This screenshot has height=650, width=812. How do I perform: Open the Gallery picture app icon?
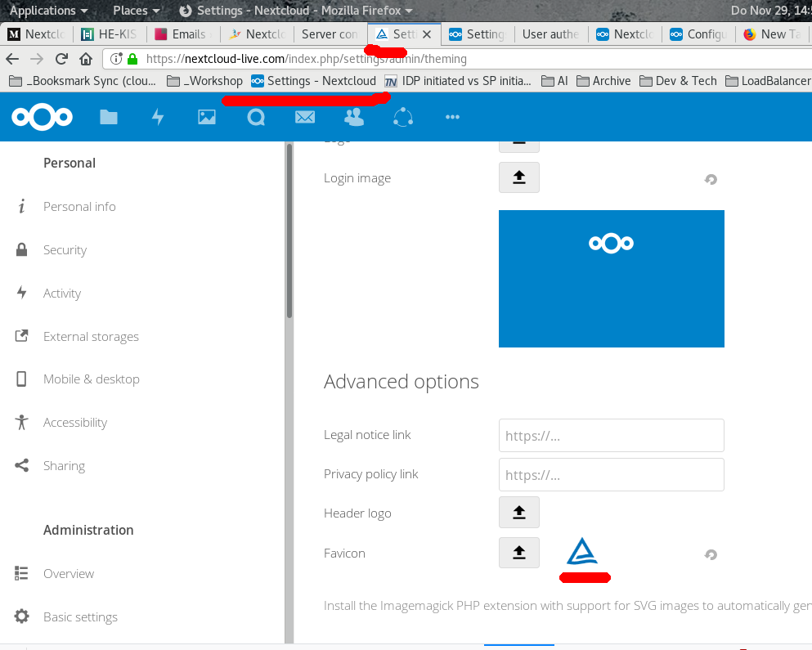(x=207, y=117)
